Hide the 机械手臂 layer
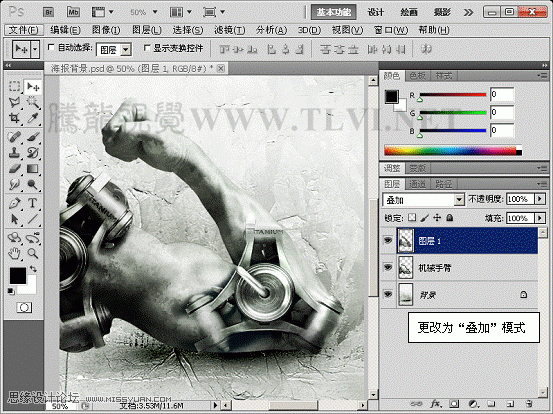The image size is (553, 414). tap(388, 267)
